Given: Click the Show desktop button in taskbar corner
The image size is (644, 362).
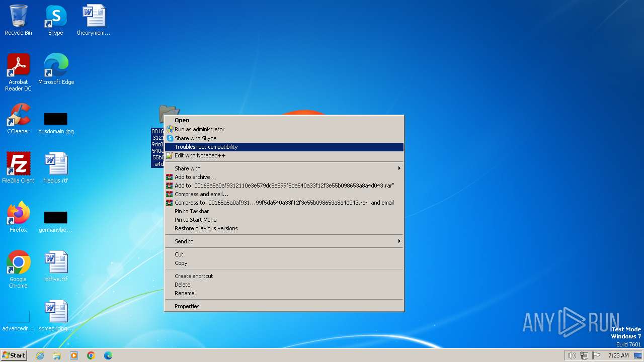Looking at the screenshot, I should pos(638,355).
